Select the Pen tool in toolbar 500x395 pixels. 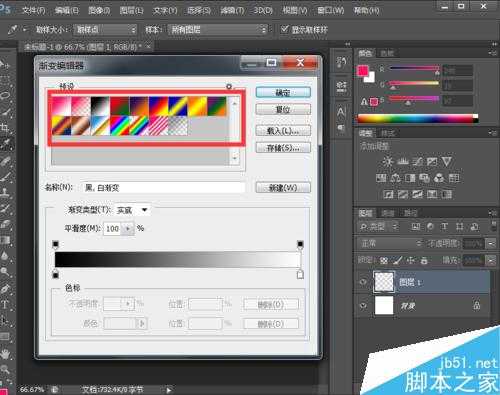pos(5,288)
